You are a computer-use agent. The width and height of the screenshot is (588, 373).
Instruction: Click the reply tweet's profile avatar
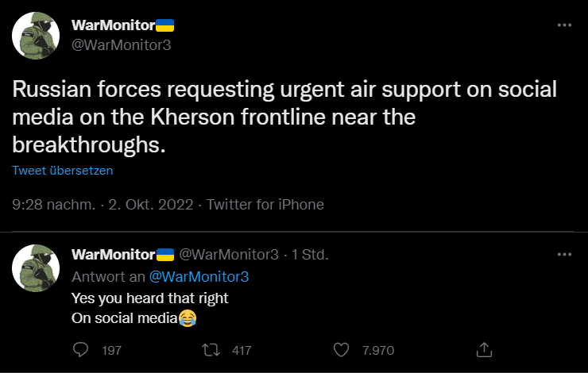[x=36, y=267]
